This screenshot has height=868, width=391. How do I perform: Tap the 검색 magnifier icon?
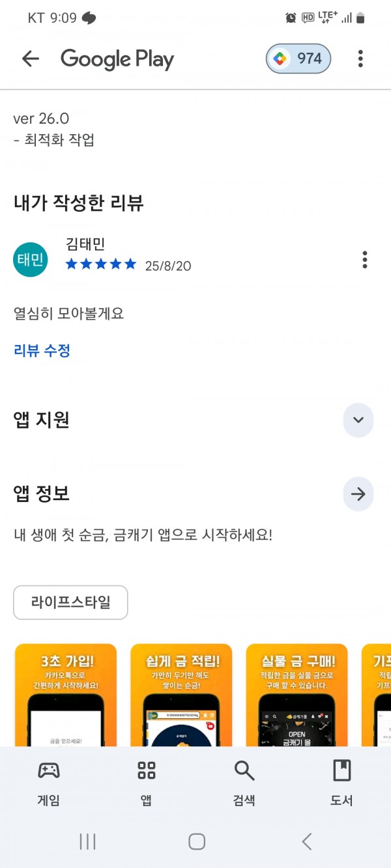pyautogui.click(x=244, y=771)
